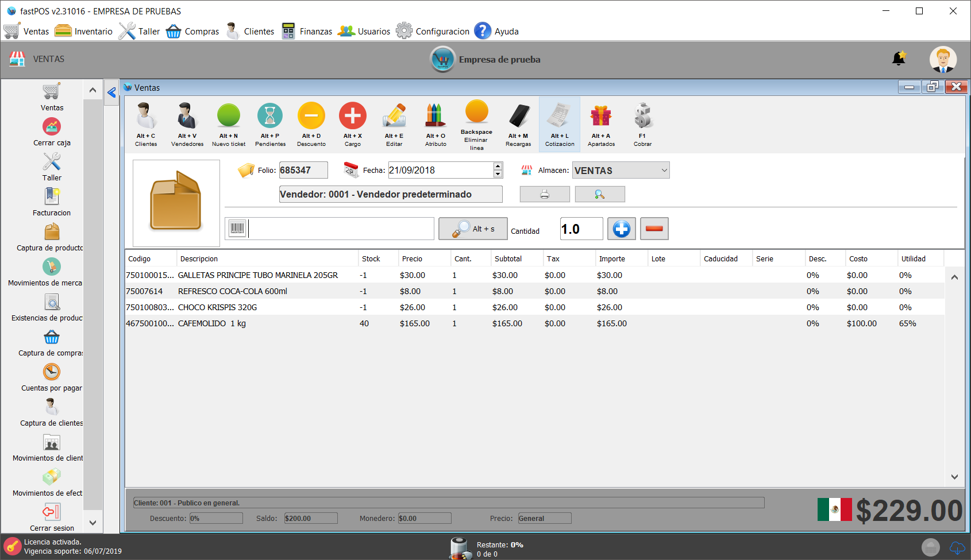Increase the Fecha date spinner
Viewport: 971px width, 560px height.
(498, 166)
